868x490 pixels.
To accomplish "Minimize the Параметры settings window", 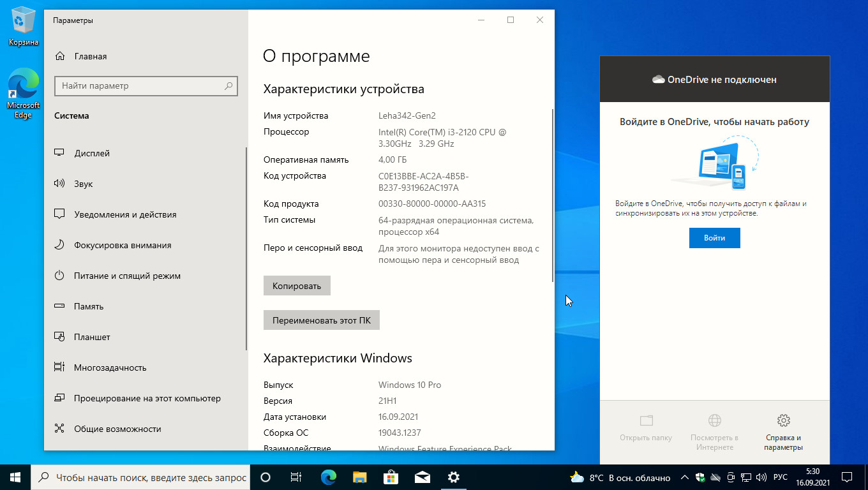I will tap(481, 20).
